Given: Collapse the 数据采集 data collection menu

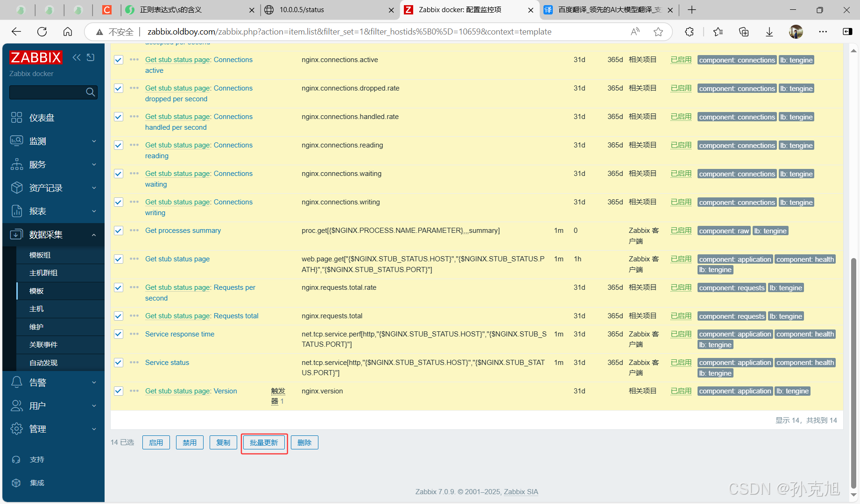Looking at the screenshot, I should tap(53, 234).
